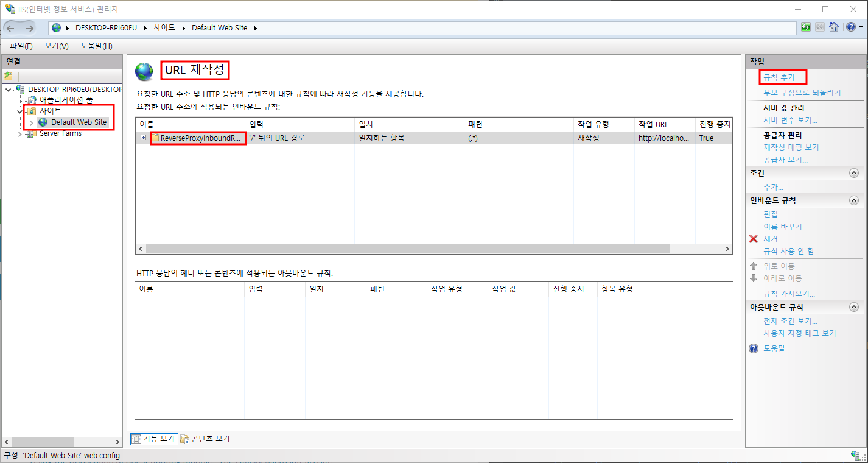
Task: Click the DESKTOP-RPI60EU server icon in tree
Action: 21,90
